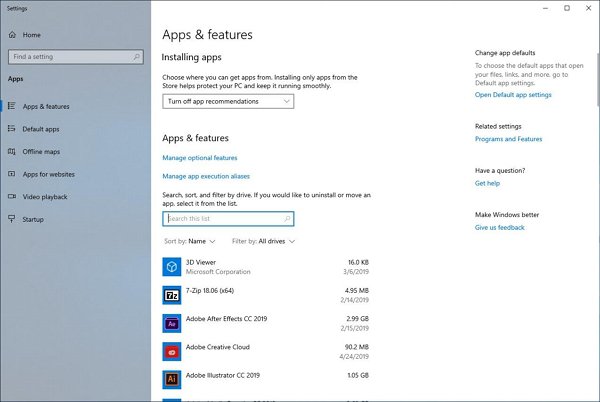Select the 3D Viewer app name

(201, 262)
